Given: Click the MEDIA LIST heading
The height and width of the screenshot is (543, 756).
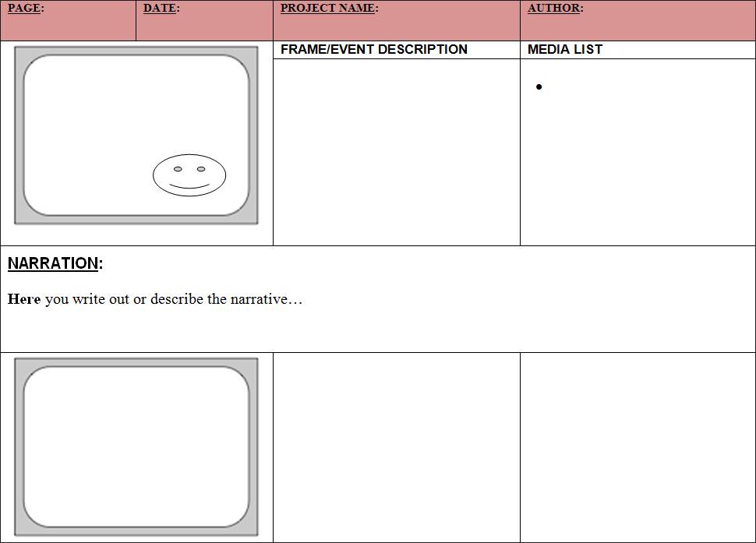Looking at the screenshot, I should (x=565, y=50).
